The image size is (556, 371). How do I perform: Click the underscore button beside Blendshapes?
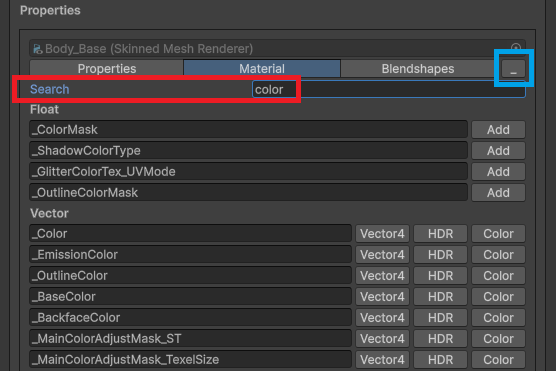click(x=513, y=68)
